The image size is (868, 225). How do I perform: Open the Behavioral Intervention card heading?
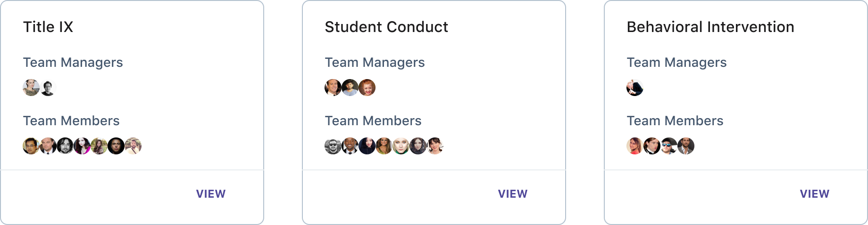tap(710, 27)
